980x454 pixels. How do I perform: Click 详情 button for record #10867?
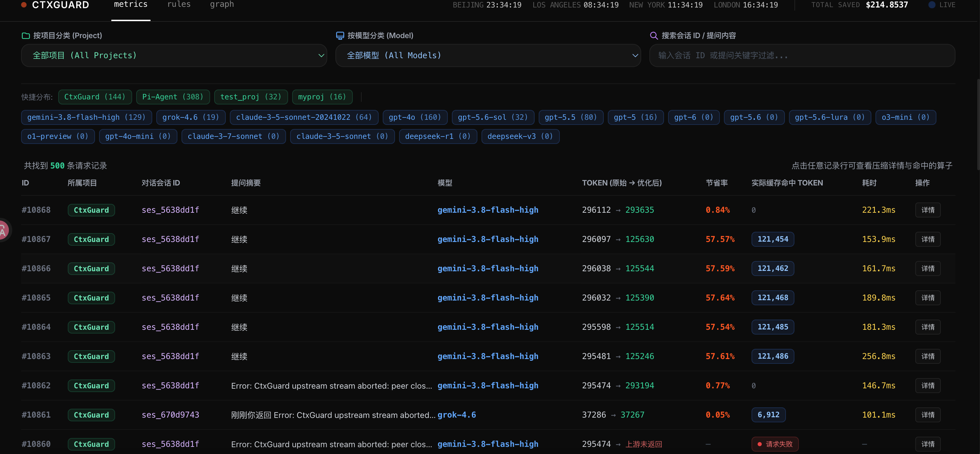tap(928, 239)
